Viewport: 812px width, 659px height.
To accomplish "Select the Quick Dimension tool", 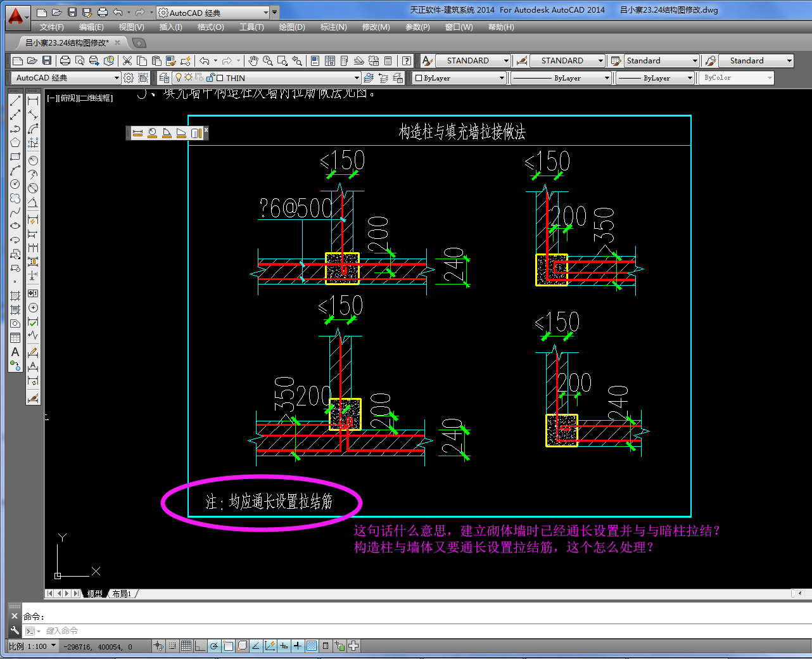I will [33, 220].
